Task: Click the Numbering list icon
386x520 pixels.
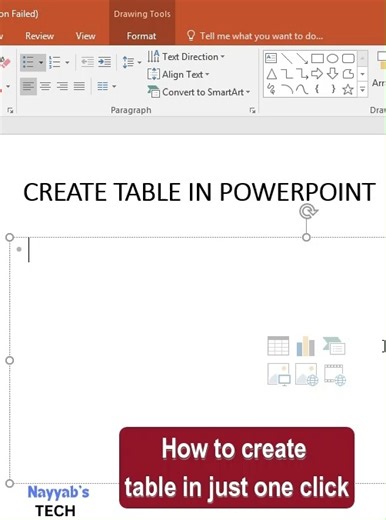Action: (x=55, y=62)
